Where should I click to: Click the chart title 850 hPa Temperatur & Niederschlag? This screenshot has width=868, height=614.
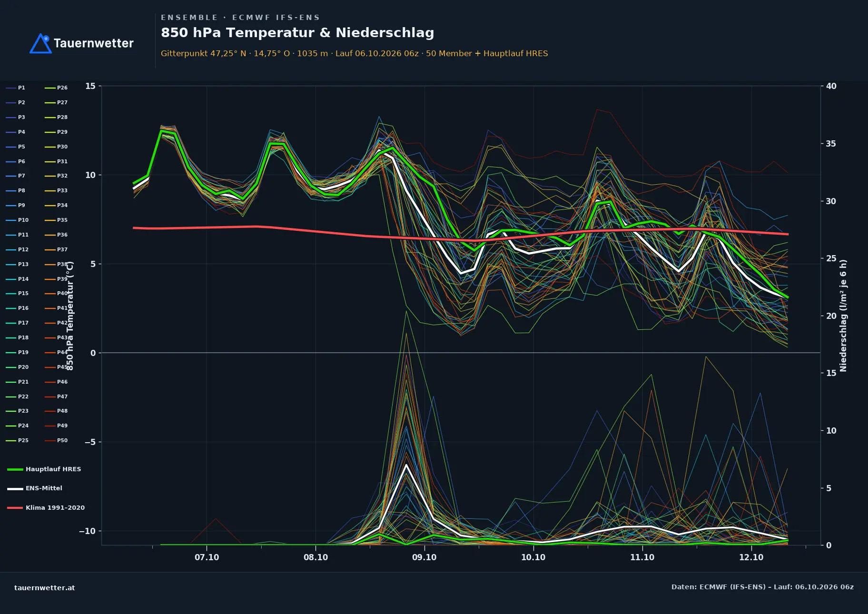click(297, 33)
